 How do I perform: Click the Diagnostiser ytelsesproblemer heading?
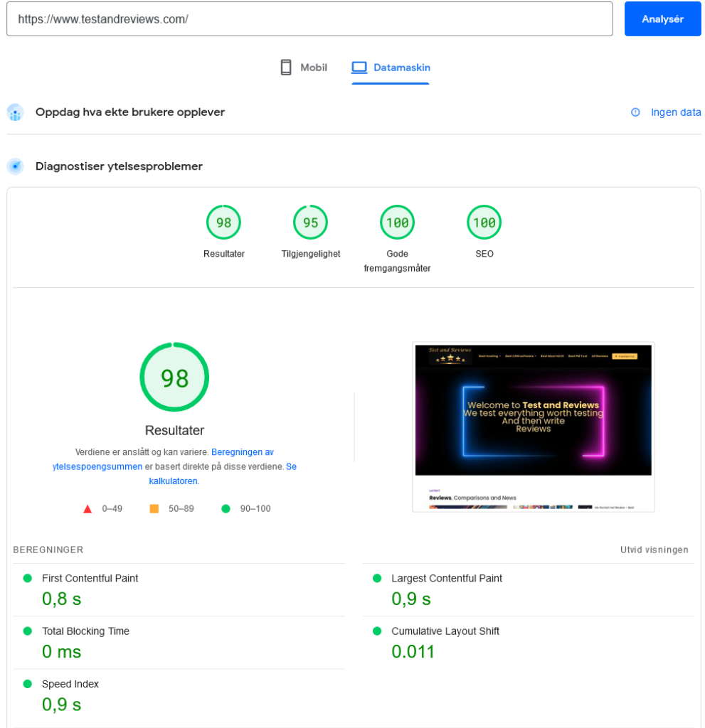(x=119, y=166)
